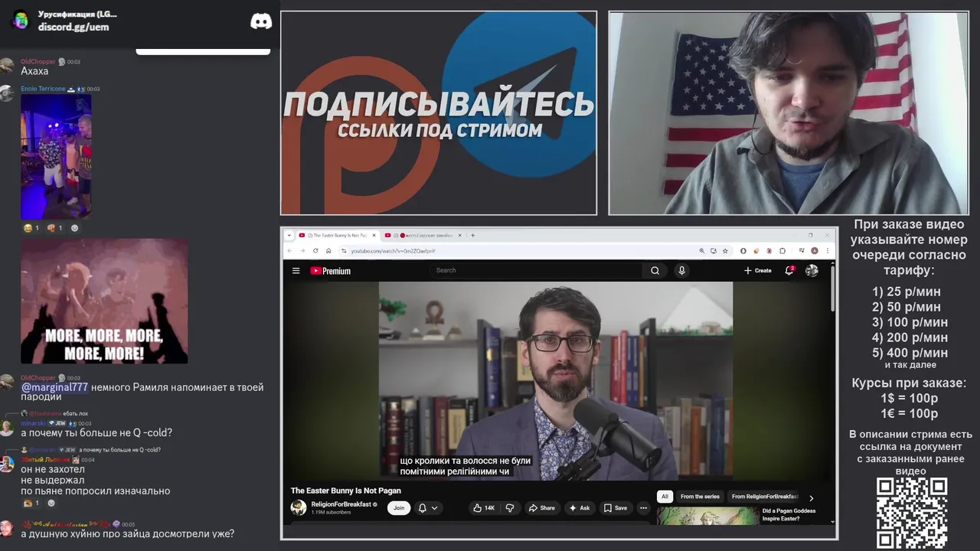Open ReligionForBreakfast channel name link

click(341, 504)
